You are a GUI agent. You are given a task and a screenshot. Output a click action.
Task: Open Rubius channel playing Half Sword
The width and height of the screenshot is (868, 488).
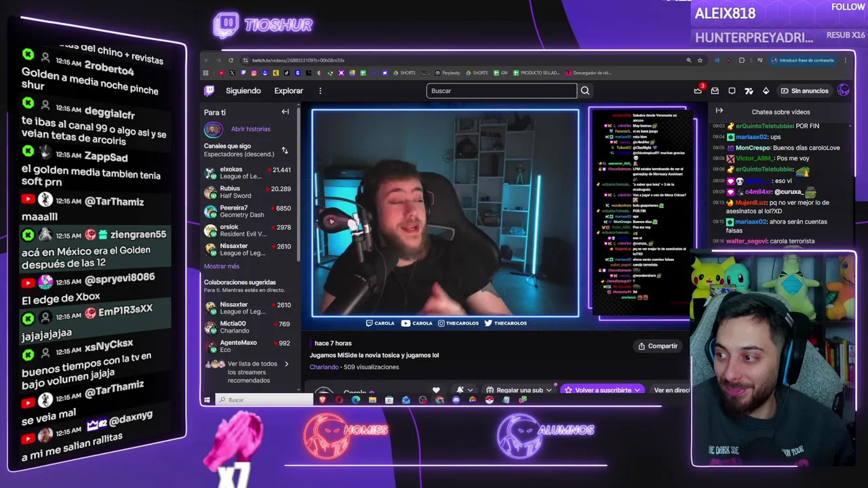pyautogui.click(x=248, y=192)
